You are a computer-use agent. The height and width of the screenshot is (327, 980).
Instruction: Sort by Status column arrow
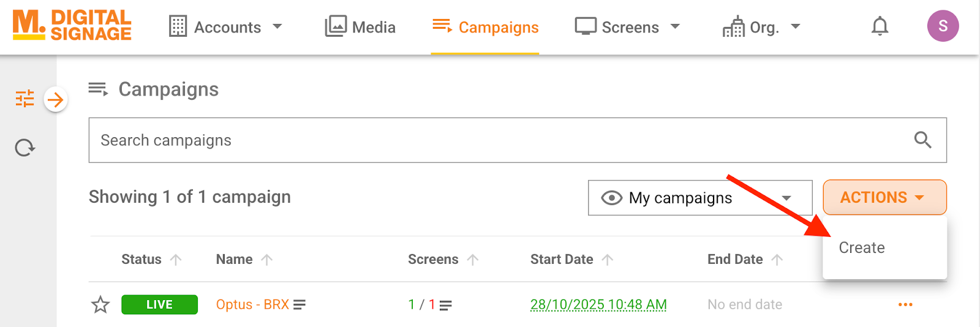coord(176,260)
